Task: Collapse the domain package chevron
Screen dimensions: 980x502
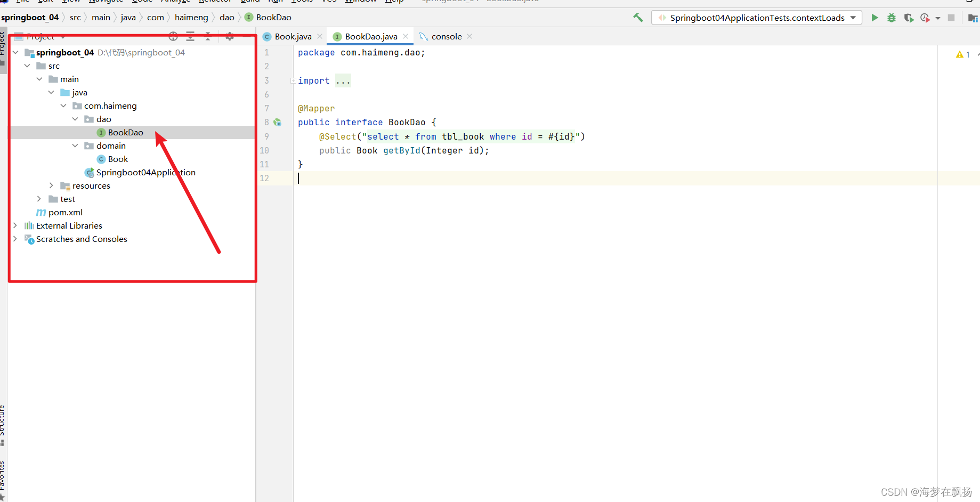Action: [x=75, y=145]
